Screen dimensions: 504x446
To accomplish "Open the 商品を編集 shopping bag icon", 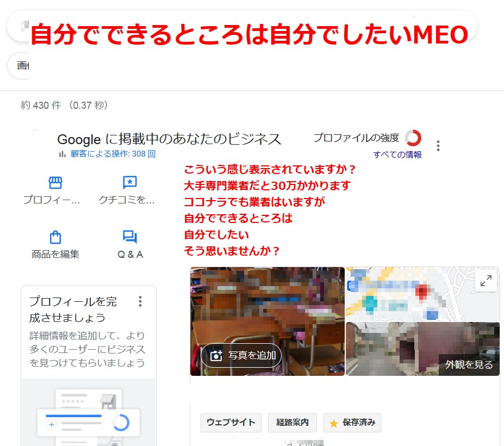I will click(x=54, y=237).
